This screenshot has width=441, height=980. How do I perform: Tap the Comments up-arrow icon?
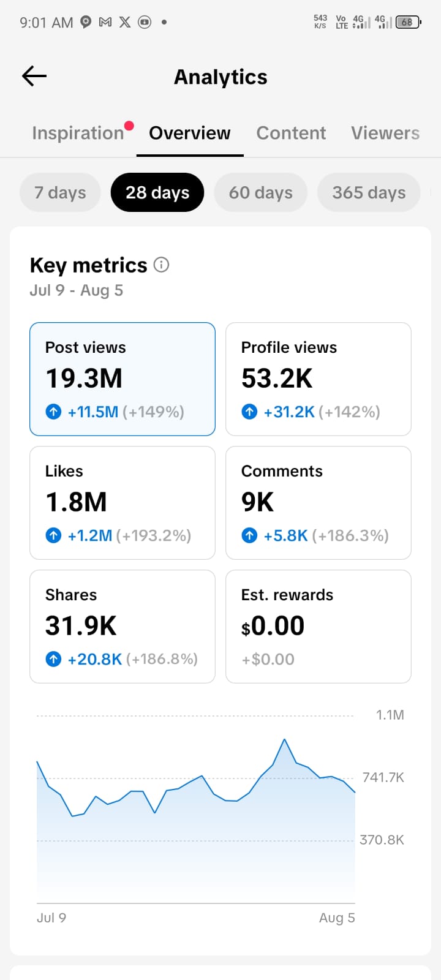click(249, 535)
